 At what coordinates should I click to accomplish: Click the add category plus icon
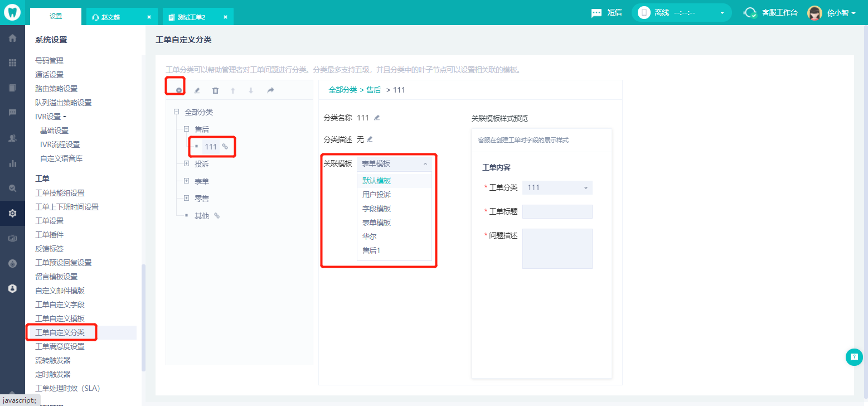click(178, 90)
